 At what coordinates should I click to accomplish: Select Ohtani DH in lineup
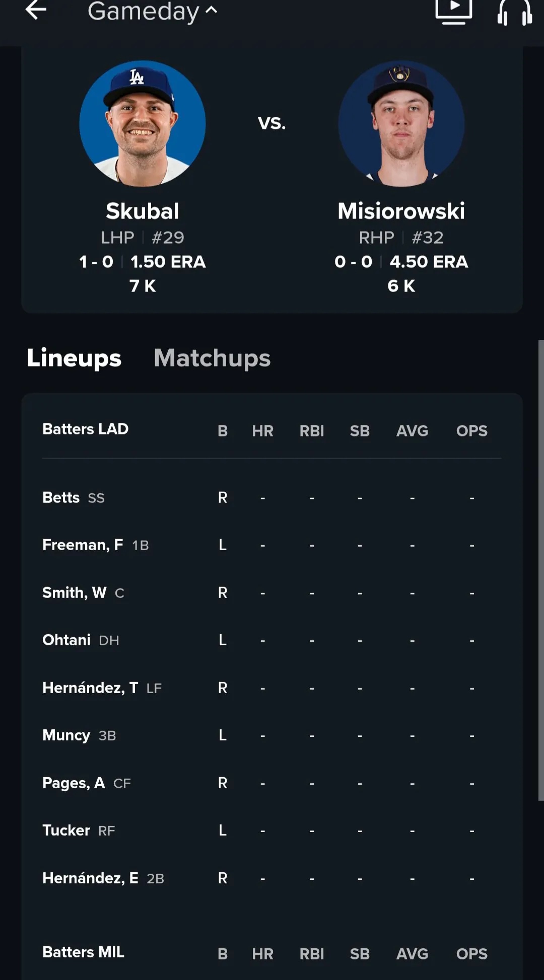[272, 640]
